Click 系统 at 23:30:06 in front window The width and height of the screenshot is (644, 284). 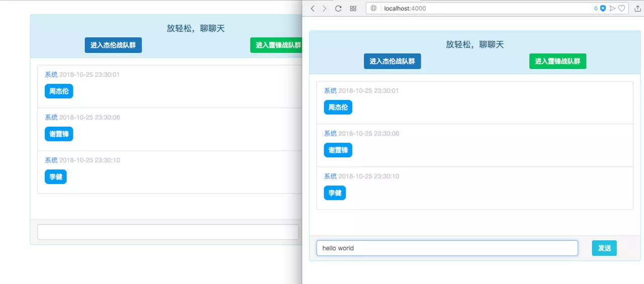point(331,134)
